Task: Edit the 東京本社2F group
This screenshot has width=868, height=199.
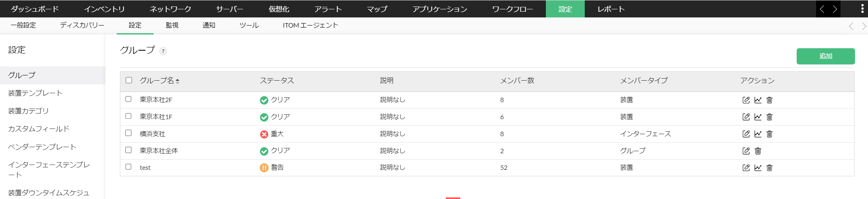Action: 746,100
